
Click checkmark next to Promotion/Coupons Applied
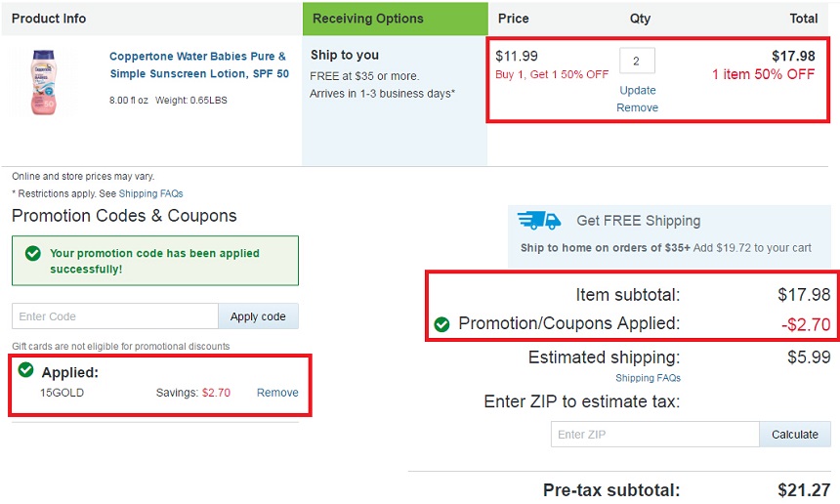click(441, 324)
